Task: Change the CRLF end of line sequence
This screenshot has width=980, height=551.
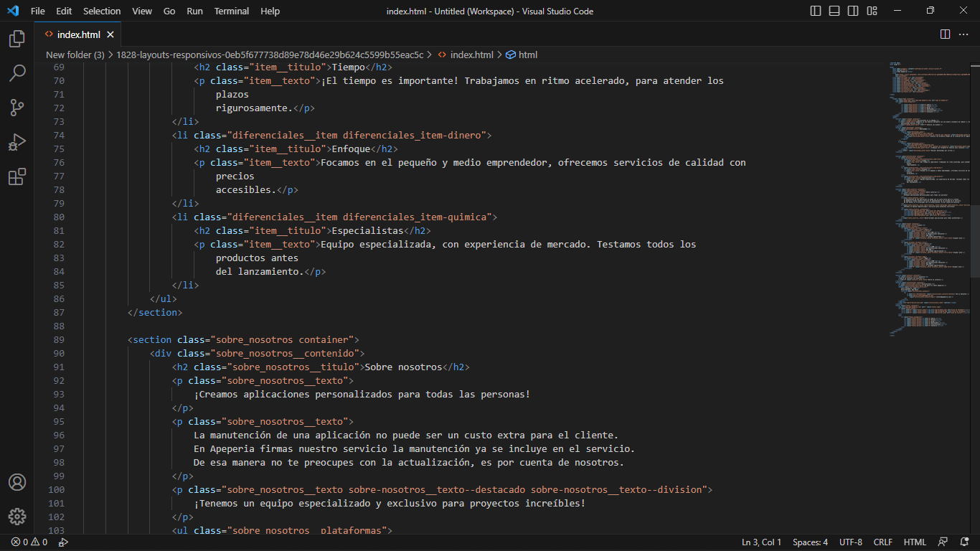Action: [883, 542]
